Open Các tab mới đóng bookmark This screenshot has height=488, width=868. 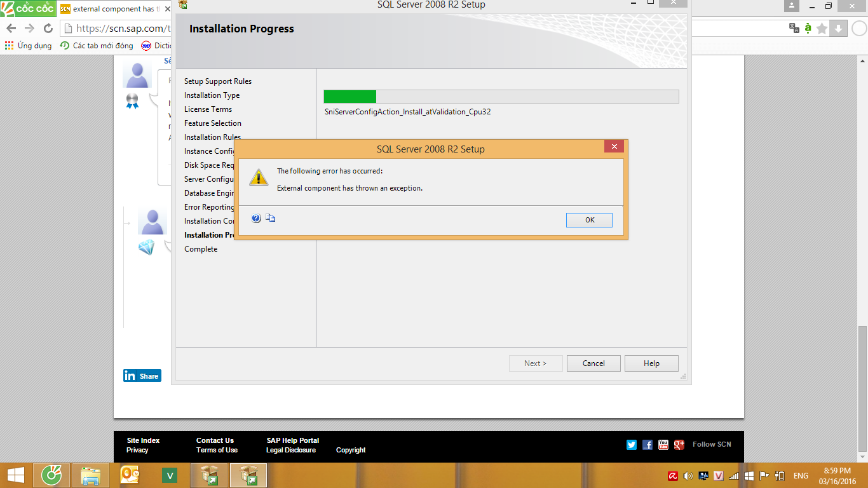tap(97, 46)
